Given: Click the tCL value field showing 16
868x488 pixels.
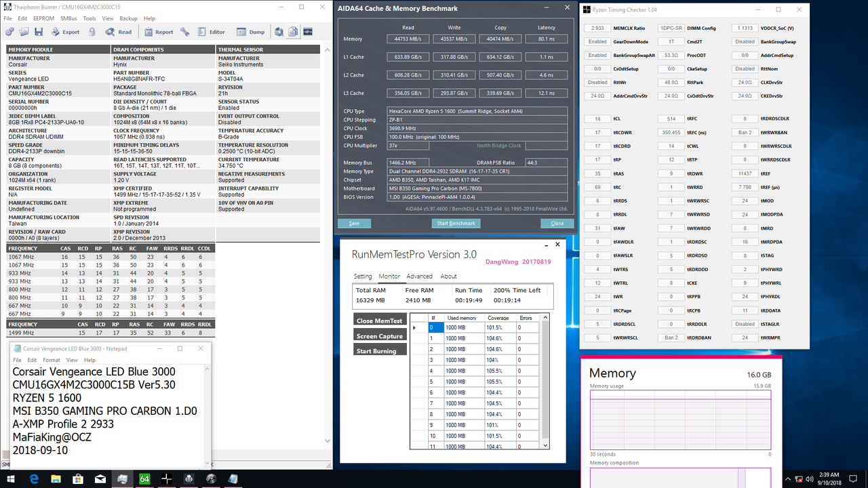Looking at the screenshot, I should pyautogui.click(x=597, y=119).
